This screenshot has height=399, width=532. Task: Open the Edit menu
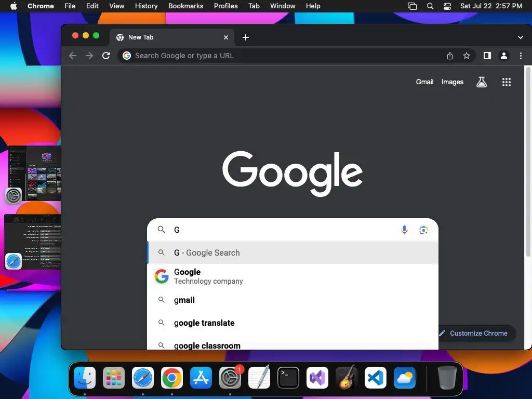92,6
